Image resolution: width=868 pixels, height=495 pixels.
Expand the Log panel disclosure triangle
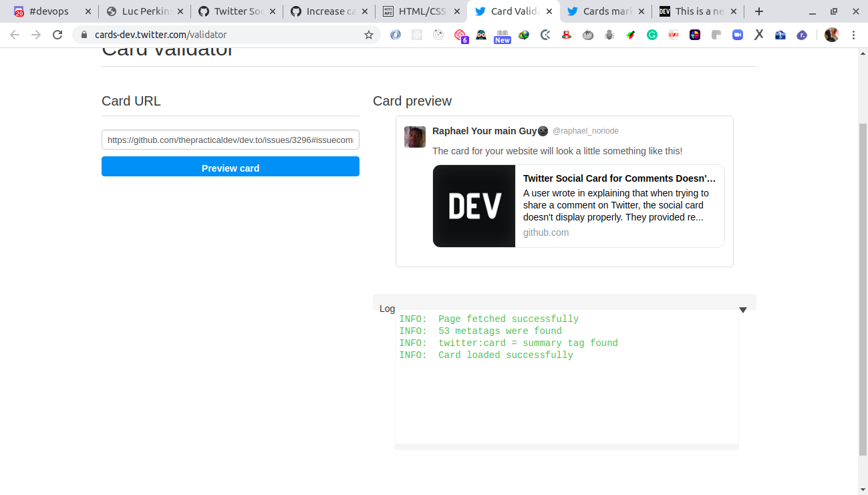click(742, 309)
